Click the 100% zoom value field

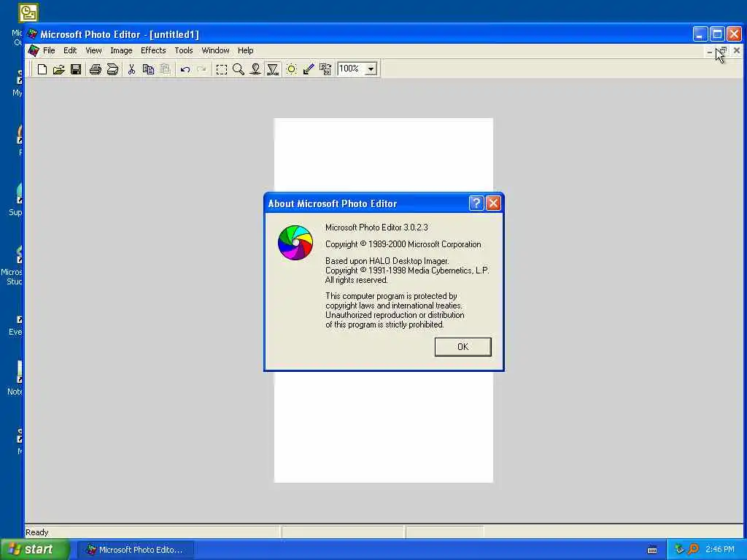[351, 69]
